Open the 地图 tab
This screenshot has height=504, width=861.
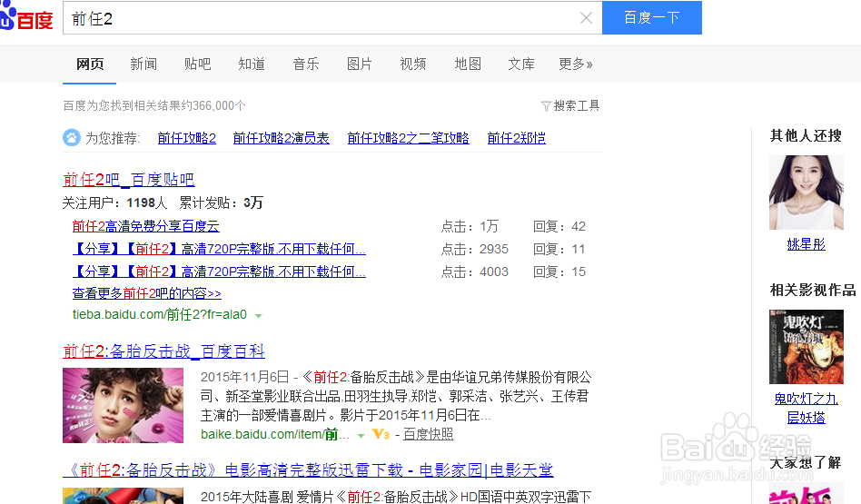click(468, 64)
